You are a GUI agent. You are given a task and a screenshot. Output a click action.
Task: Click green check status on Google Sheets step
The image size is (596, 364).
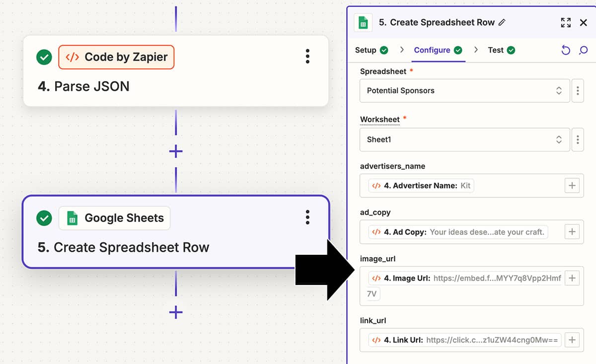(44, 218)
